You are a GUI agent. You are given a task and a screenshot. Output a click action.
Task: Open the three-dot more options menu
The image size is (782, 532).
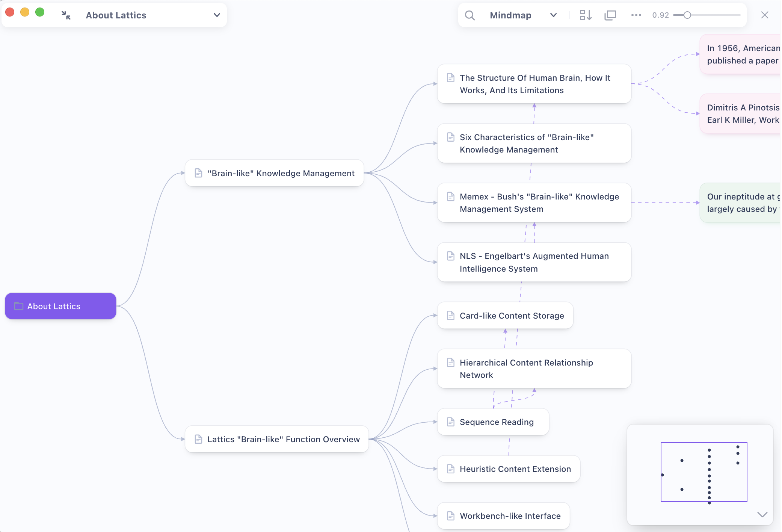[636, 15]
